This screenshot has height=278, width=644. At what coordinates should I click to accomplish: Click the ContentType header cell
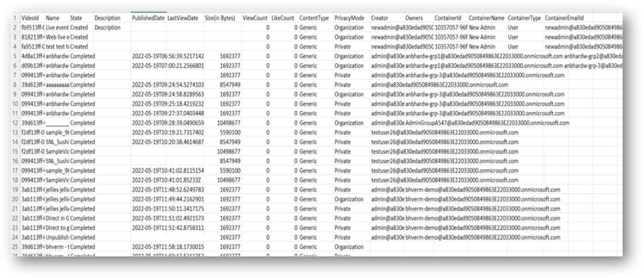316,18
